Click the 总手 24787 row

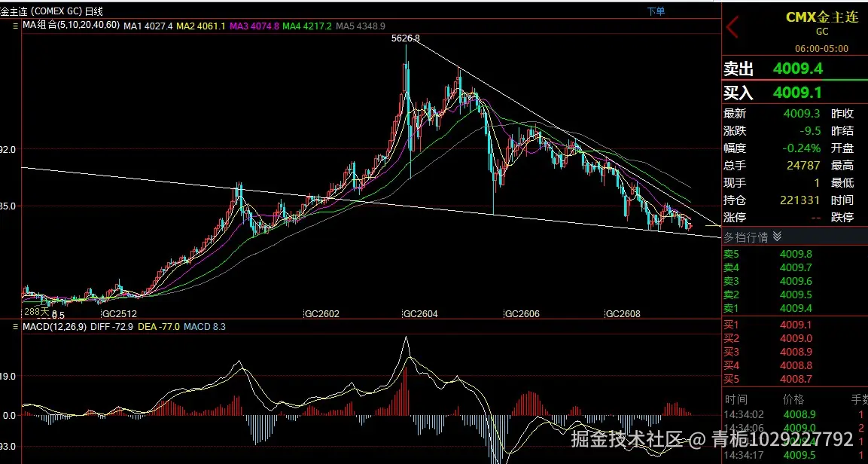[x=773, y=165]
